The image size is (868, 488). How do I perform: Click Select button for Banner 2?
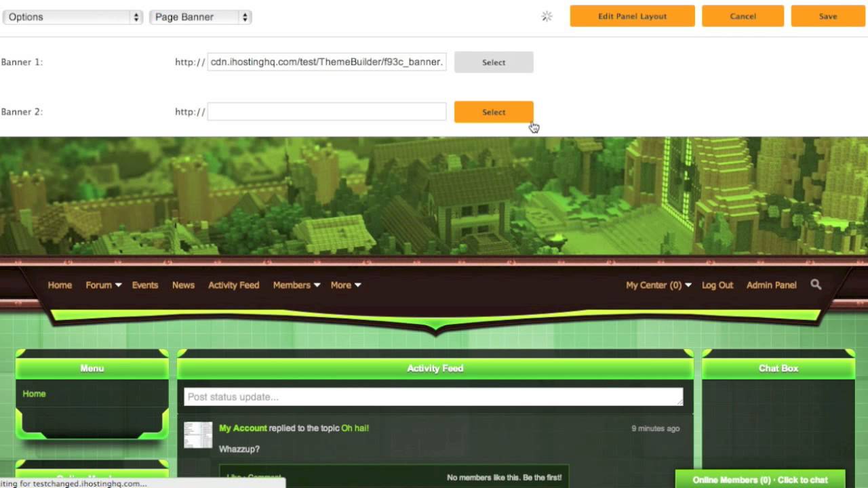point(494,112)
